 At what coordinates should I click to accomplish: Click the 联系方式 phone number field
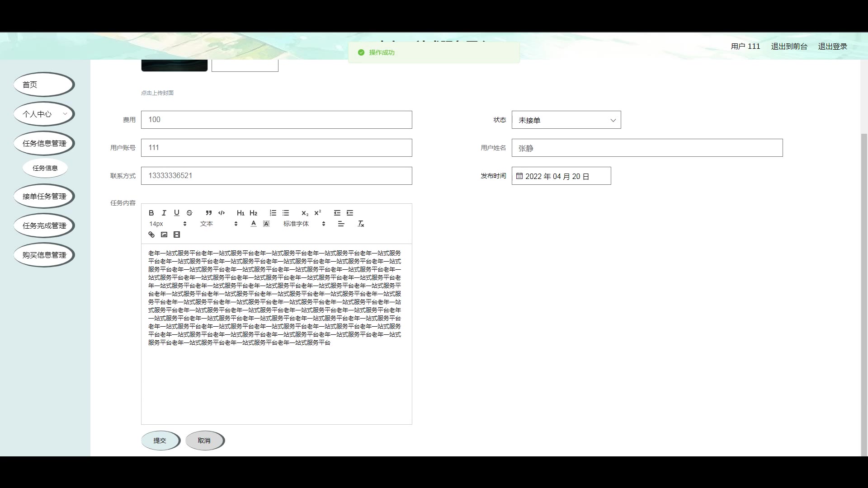(x=276, y=176)
